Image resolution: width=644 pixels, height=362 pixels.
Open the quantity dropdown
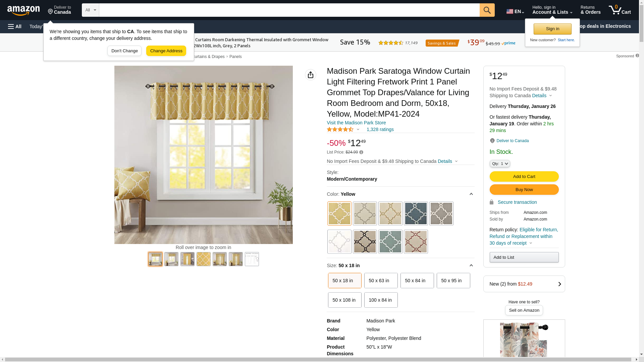500,164
